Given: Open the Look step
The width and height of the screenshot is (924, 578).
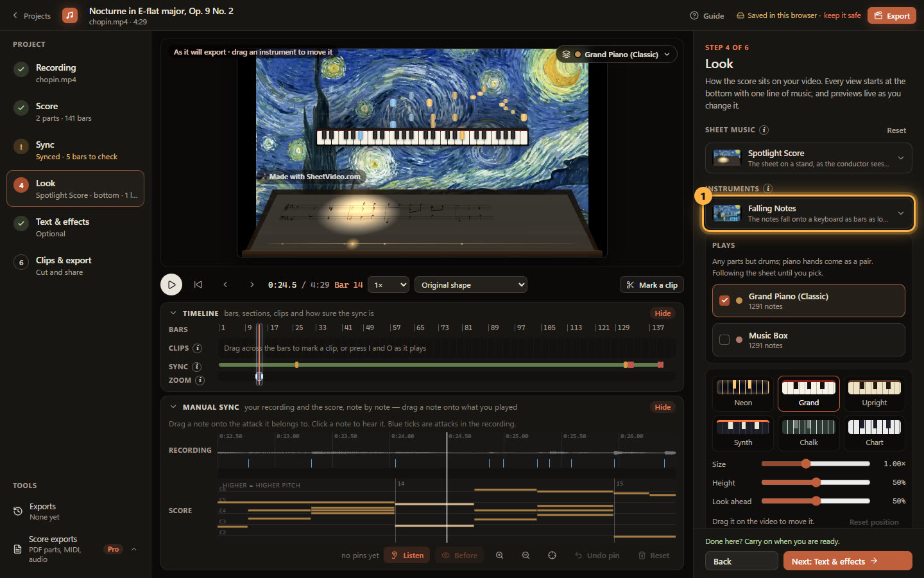Looking at the screenshot, I should click(x=75, y=189).
